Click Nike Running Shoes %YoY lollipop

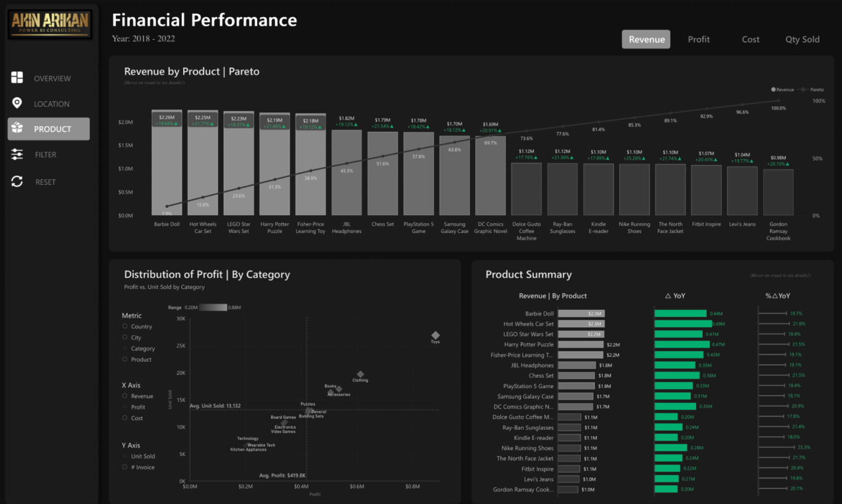click(x=776, y=448)
